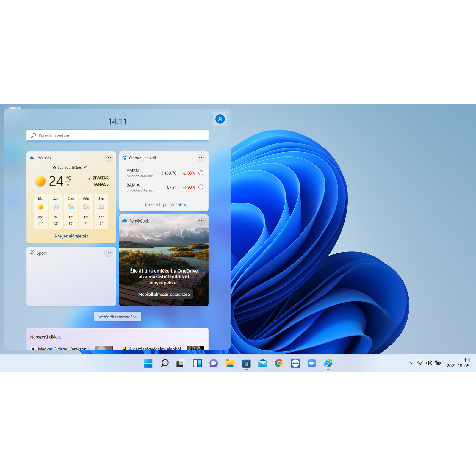
Task: Launch Zoom from the taskbar
Action: [311, 363]
